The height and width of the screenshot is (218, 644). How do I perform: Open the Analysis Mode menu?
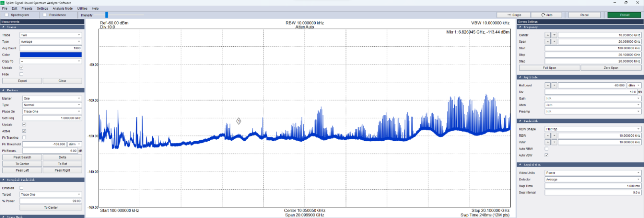pyautogui.click(x=62, y=8)
